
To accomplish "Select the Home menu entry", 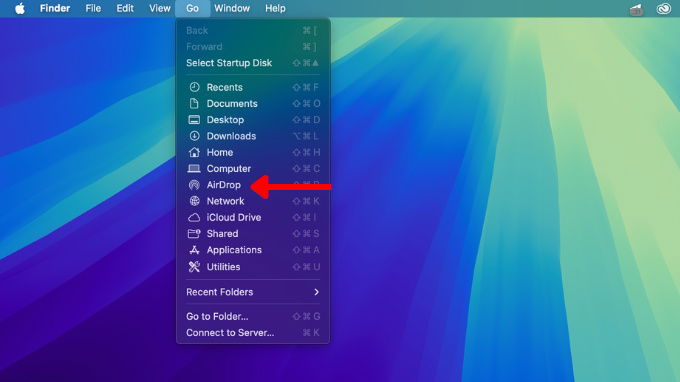I will 253,152.
